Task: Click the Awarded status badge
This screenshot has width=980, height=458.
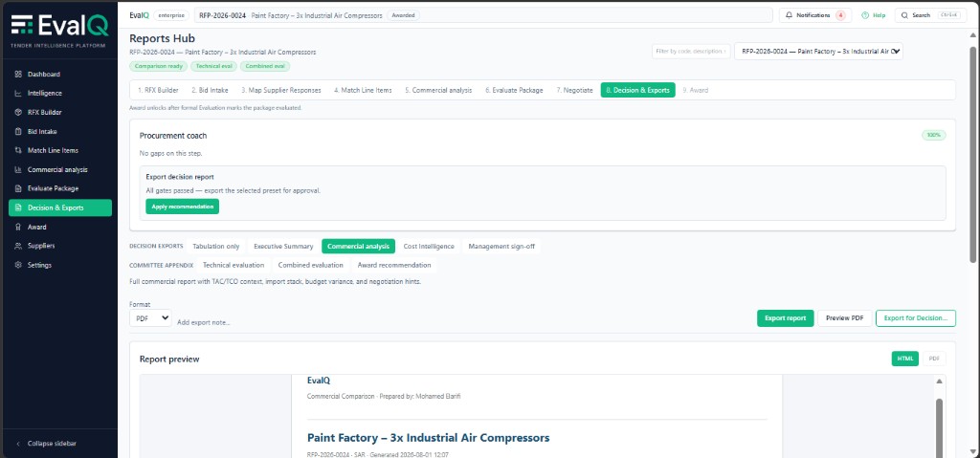Action: pyautogui.click(x=403, y=15)
